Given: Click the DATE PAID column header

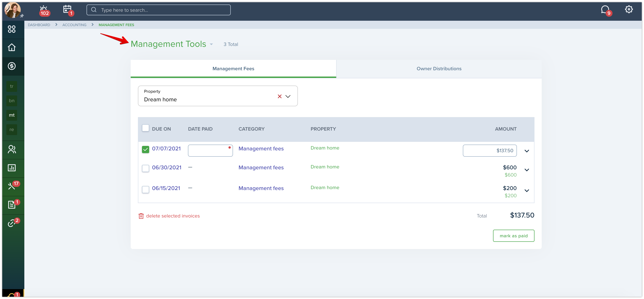Looking at the screenshot, I should (x=200, y=129).
